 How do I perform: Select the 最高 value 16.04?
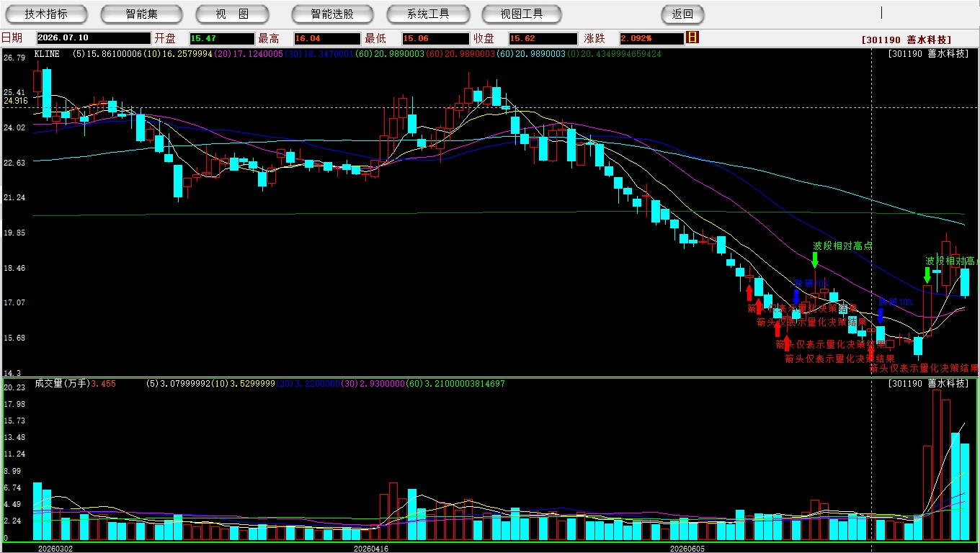(327, 38)
